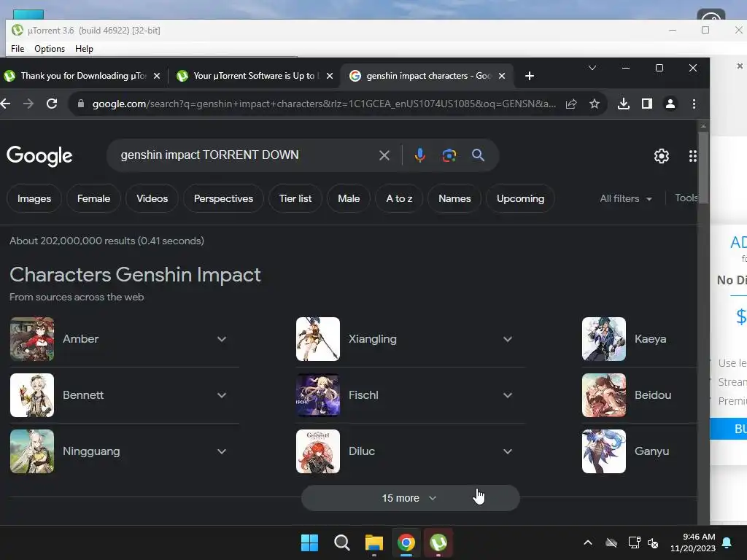Close the 'Thank you for Downloading' tab
This screenshot has height=560, width=747.
pos(157,76)
